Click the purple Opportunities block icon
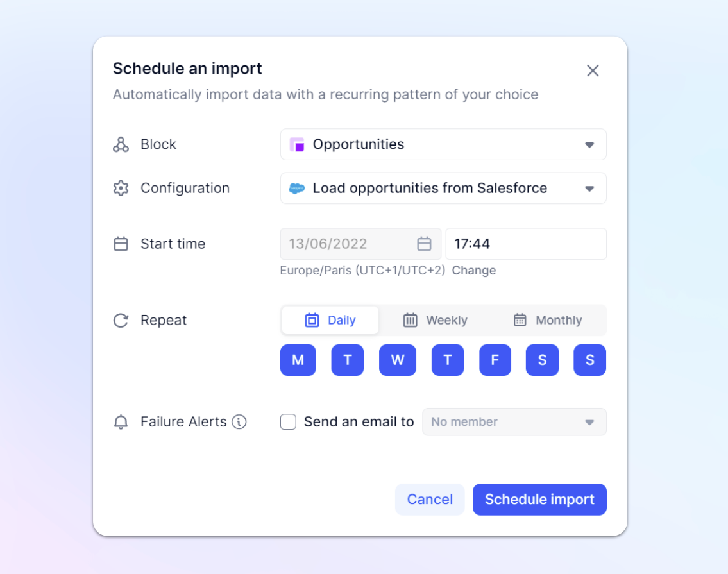Viewport: 728px width, 574px height. (x=297, y=144)
